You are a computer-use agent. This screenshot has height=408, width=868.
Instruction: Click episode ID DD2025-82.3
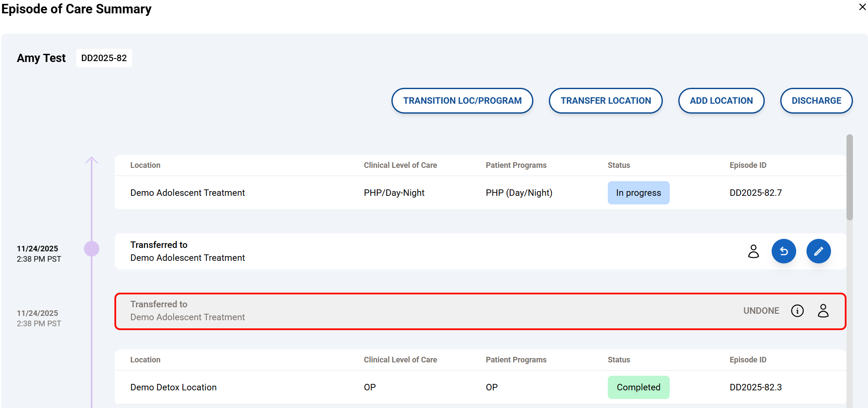[755, 387]
